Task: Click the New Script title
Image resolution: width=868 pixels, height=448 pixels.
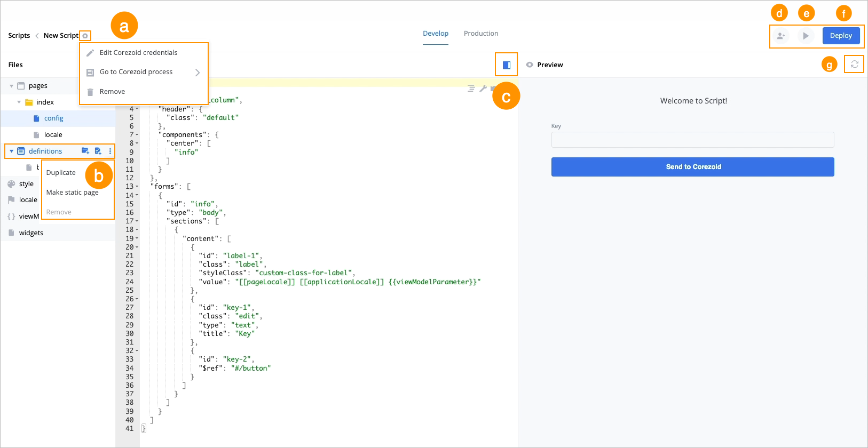Action: click(x=61, y=36)
